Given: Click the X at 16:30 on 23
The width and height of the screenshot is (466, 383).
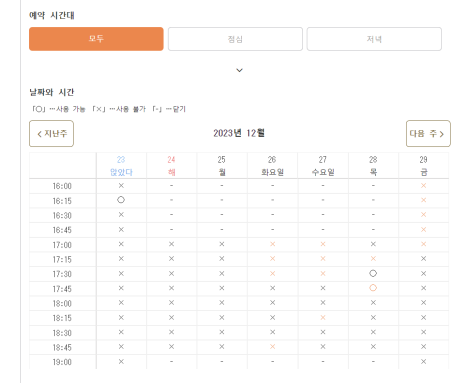Looking at the screenshot, I should [x=121, y=215].
